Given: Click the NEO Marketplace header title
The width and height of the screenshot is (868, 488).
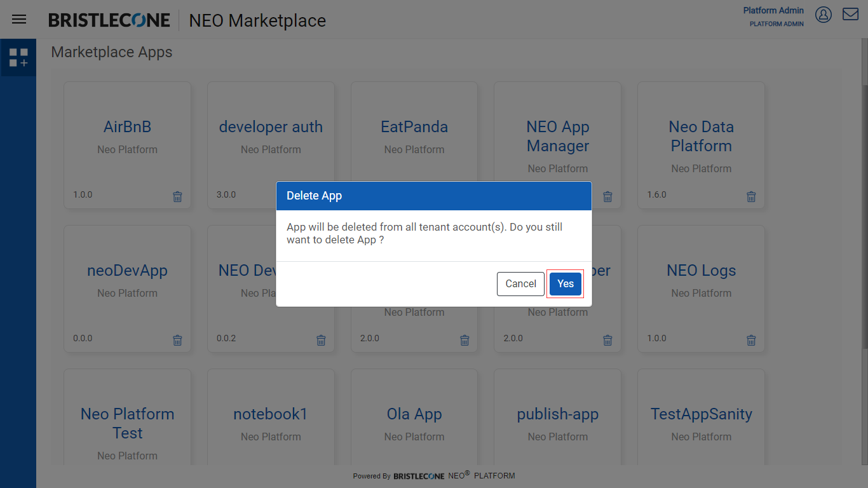Looking at the screenshot, I should 257,20.
